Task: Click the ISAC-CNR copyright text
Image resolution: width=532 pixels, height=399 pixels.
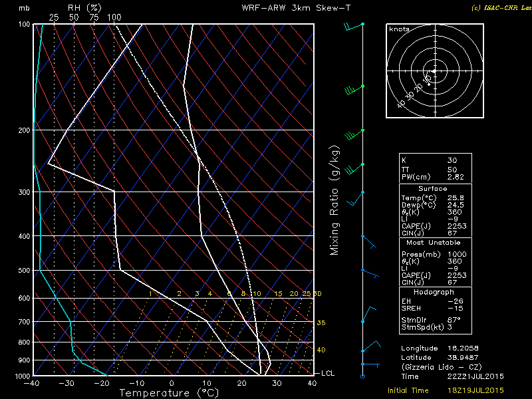Action: (501, 8)
